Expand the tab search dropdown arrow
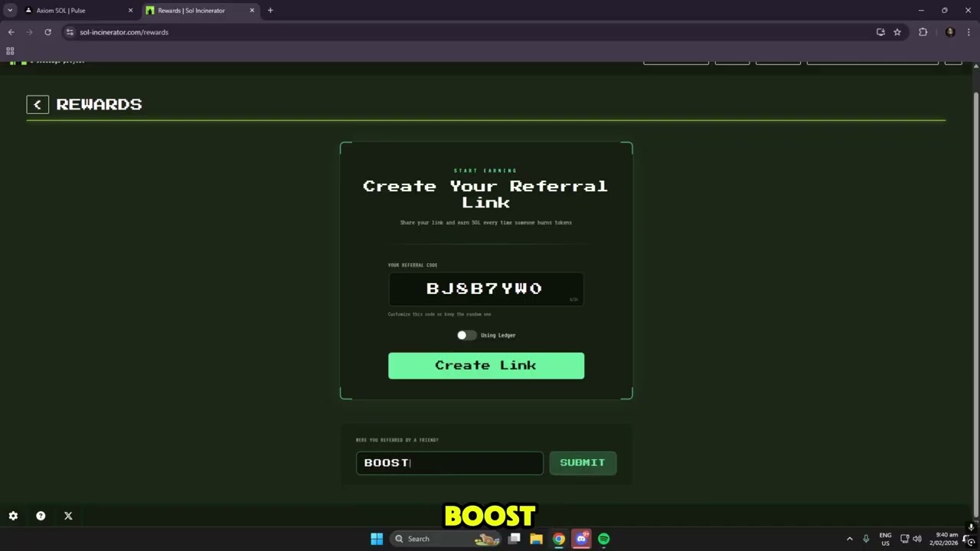980x551 pixels. pyautogui.click(x=10, y=11)
